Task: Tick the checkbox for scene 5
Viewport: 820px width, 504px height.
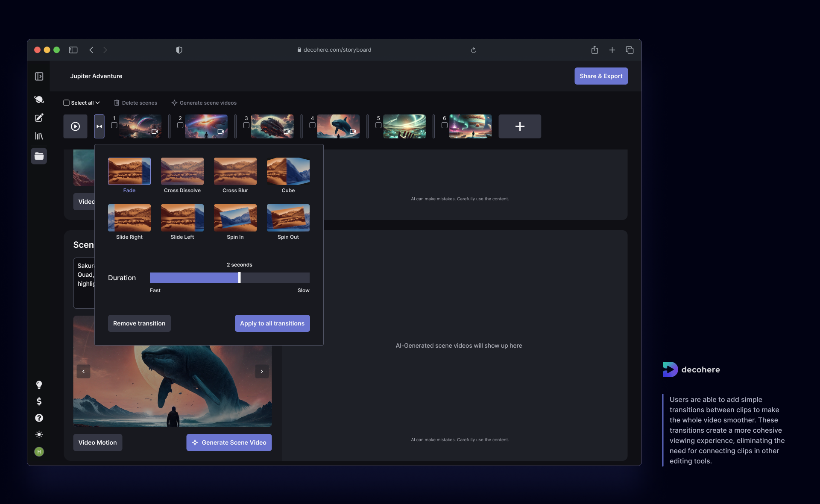Action: (x=378, y=125)
